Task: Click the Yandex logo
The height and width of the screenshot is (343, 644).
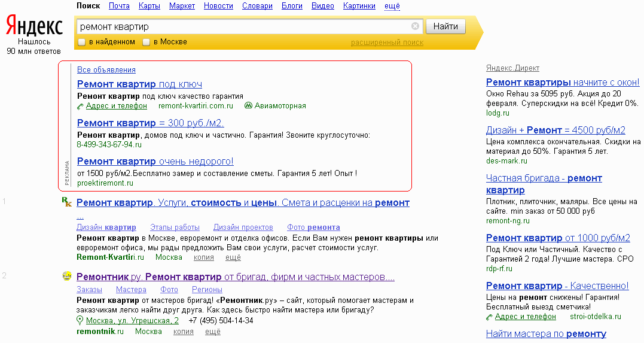Action: coord(34,26)
